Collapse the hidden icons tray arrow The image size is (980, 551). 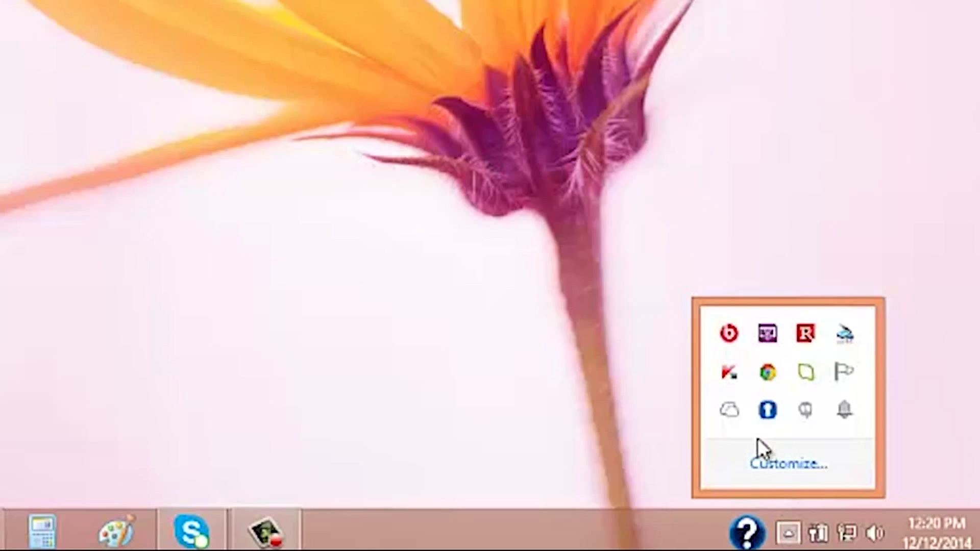tap(788, 533)
